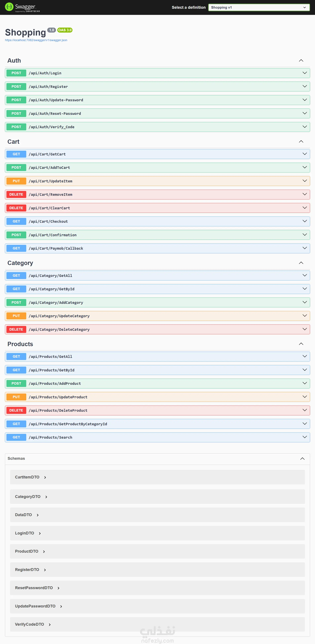Click DELETE badge for /api/Products/DeleteProduct

pyautogui.click(x=16, y=410)
